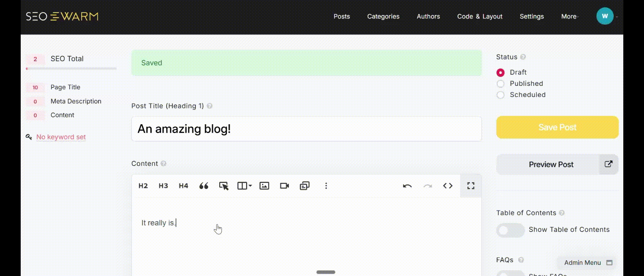Select the Published status
The height and width of the screenshot is (276, 644).
501,84
